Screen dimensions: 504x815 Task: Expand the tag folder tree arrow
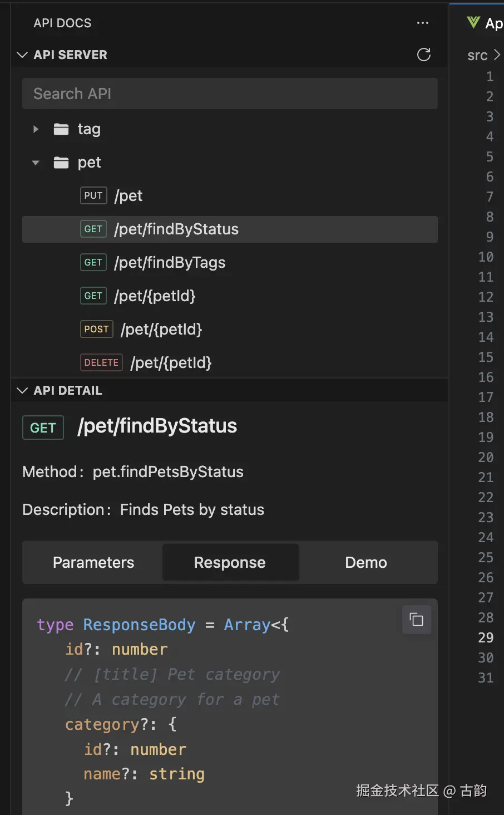(36, 129)
